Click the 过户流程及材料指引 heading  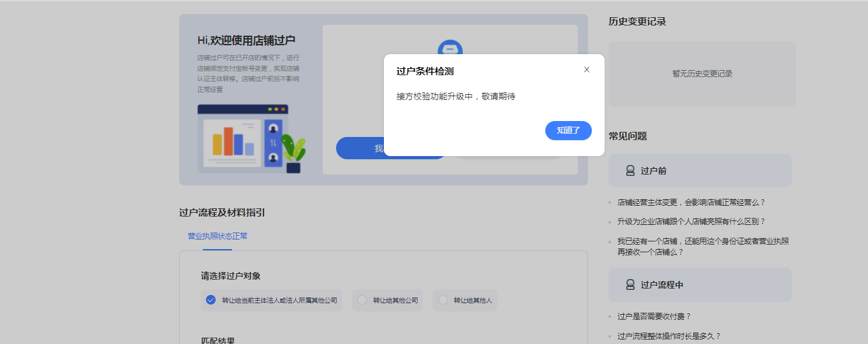coord(222,213)
